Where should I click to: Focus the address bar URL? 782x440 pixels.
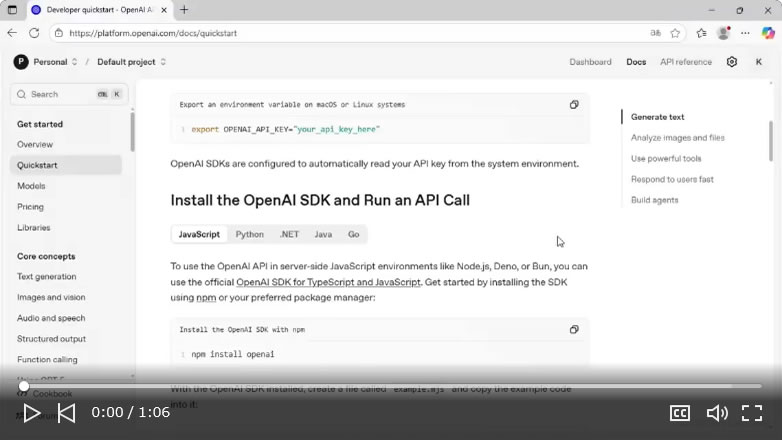[153, 33]
